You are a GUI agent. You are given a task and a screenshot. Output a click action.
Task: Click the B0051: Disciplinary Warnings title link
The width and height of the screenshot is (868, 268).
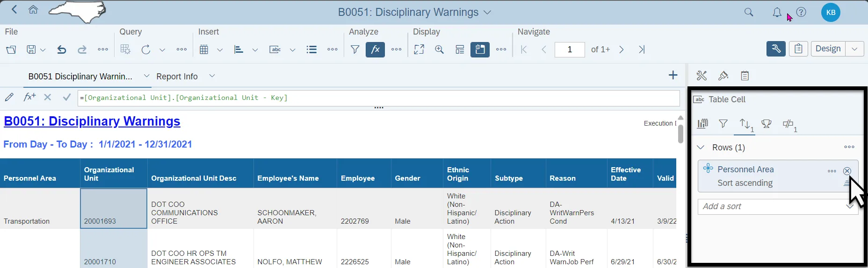pos(92,121)
